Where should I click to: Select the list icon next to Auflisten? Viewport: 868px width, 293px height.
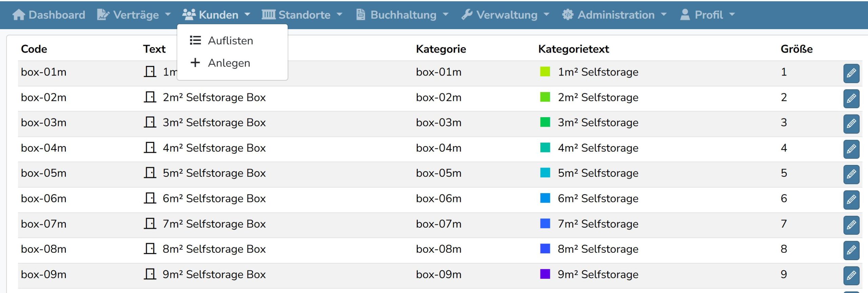[195, 41]
